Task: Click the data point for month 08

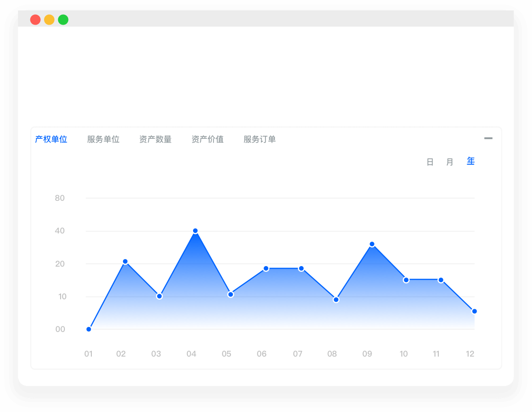Action: tap(336, 300)
